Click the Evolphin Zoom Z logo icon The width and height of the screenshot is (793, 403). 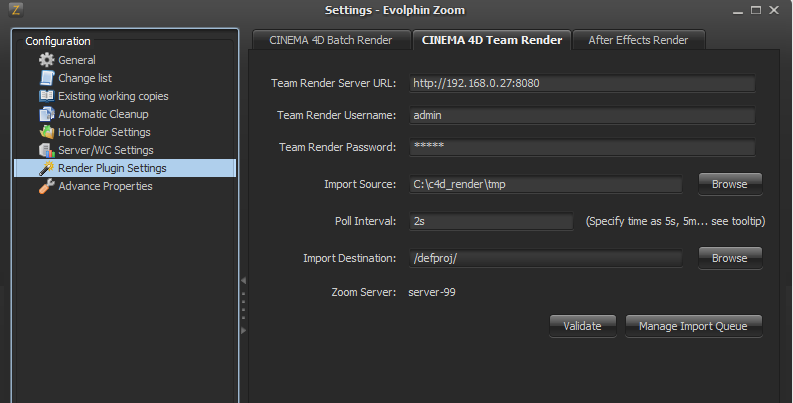point(16,10)
